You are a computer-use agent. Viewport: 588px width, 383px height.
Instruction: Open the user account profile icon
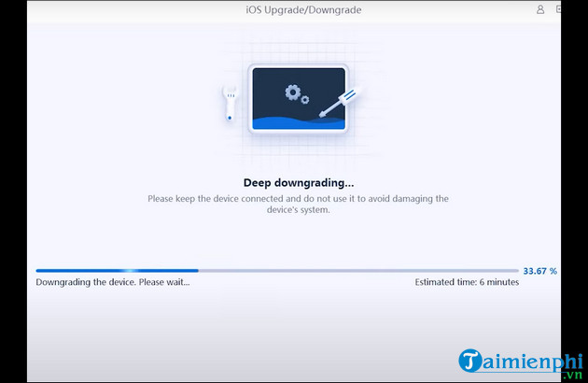click(x=540, y=9)
